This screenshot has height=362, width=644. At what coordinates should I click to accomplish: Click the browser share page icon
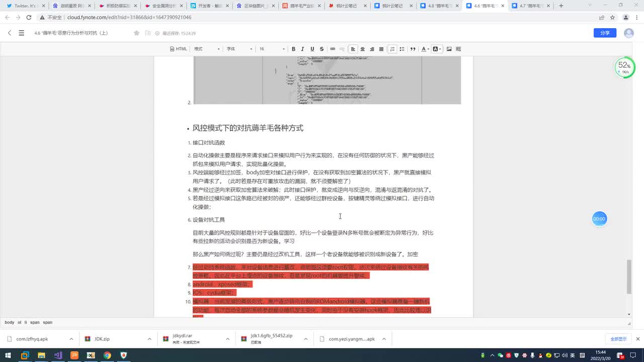[x=601, y=17]
